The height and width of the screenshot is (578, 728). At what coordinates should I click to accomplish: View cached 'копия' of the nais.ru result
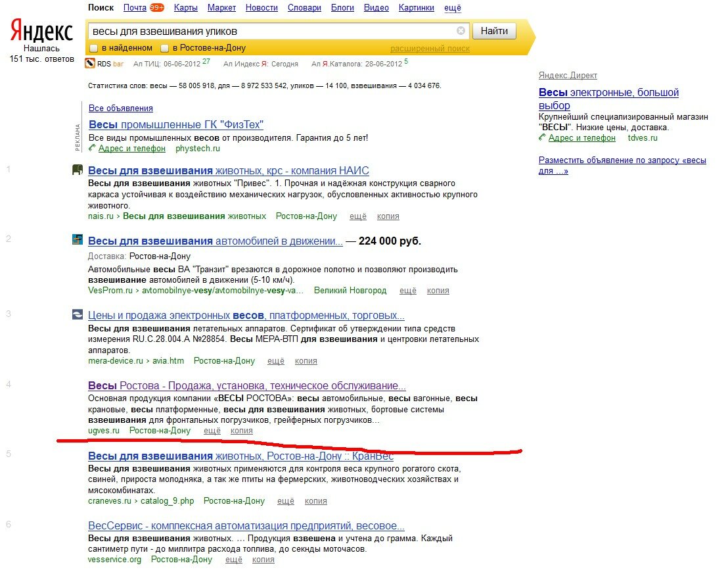pos(388,216)
